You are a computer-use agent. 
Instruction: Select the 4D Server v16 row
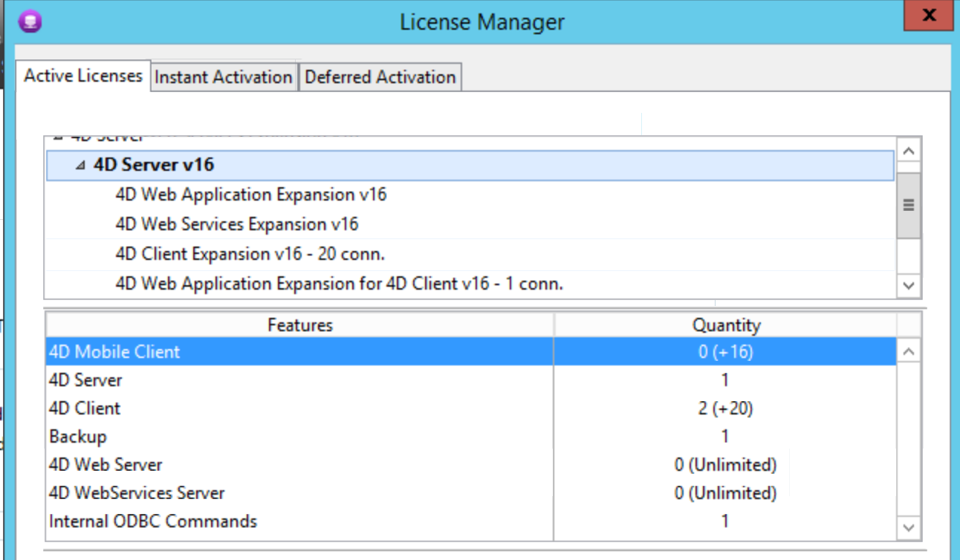470,165
